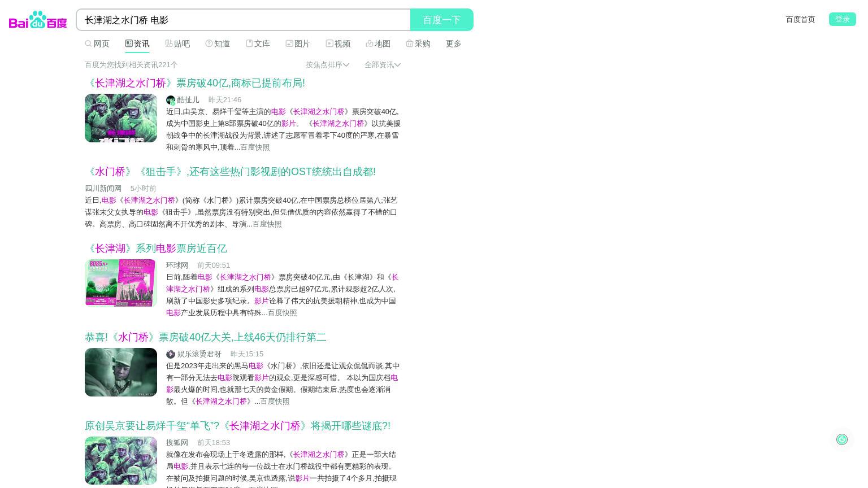Click the 视频 play icon

(329, 43)
